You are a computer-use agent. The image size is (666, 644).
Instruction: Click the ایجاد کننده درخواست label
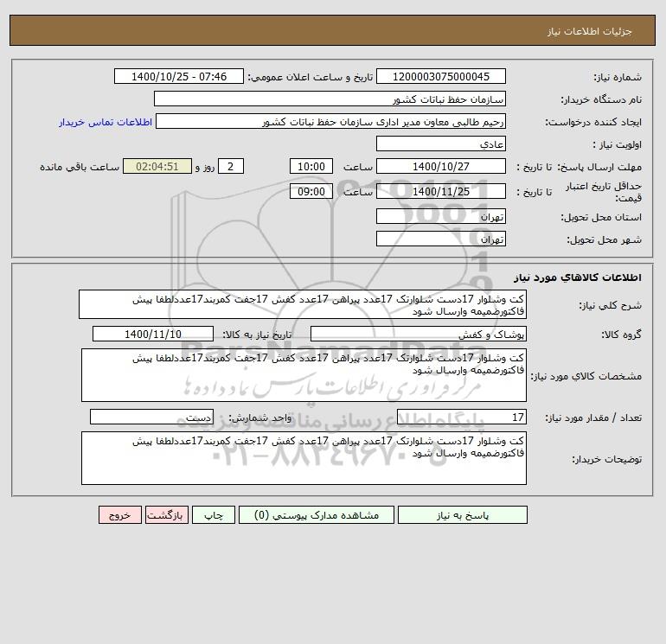pos(593,122)
